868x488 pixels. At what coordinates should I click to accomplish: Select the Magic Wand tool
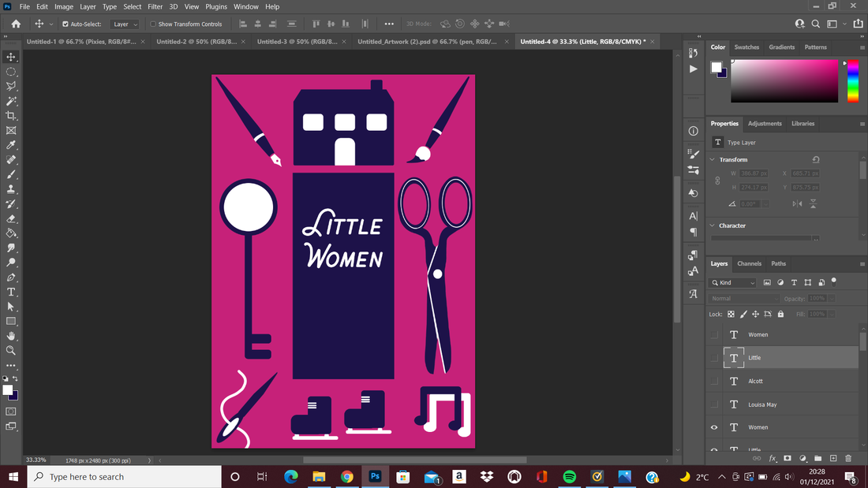tap(11, 101)
